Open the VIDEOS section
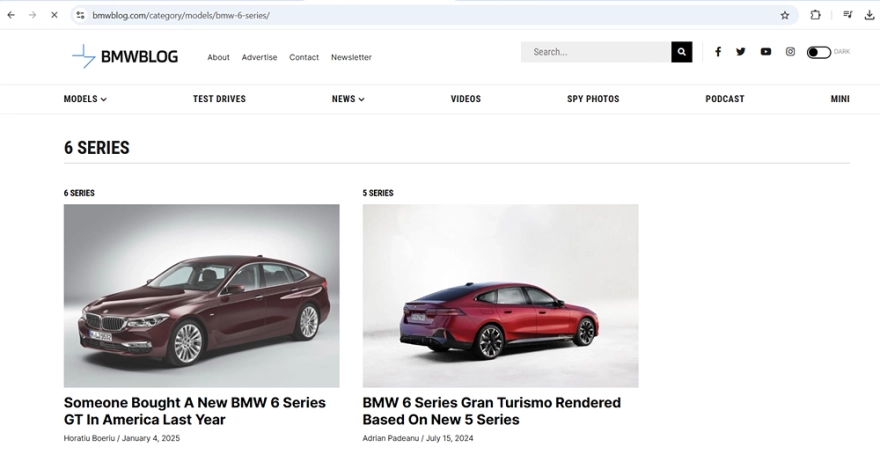 tap(466, 99)
